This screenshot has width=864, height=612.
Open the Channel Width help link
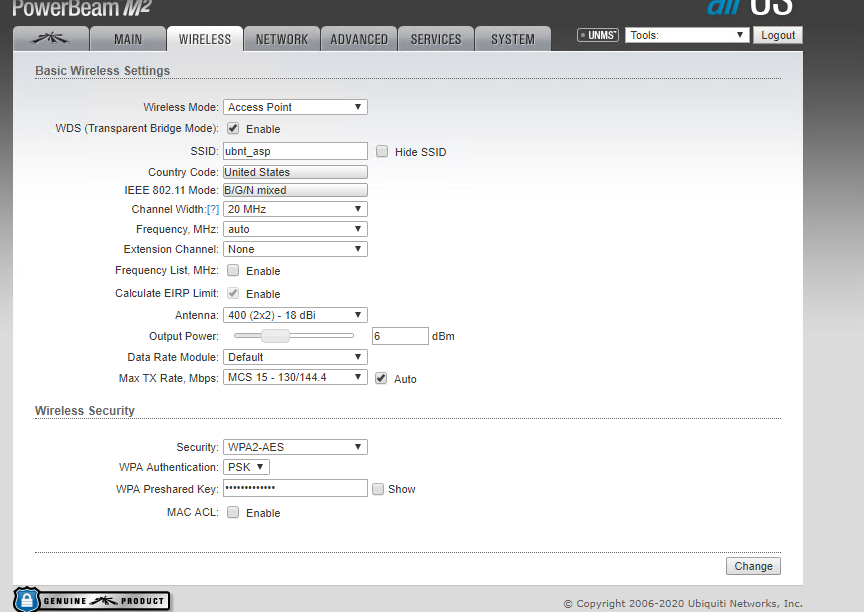213,209
